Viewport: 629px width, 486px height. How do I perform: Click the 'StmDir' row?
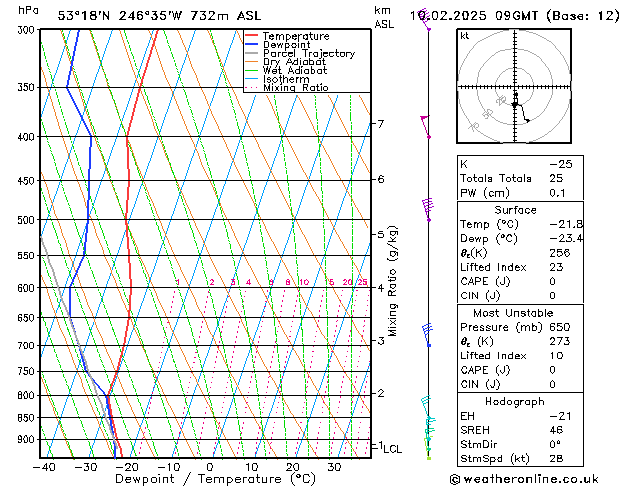tap(520, 445)
